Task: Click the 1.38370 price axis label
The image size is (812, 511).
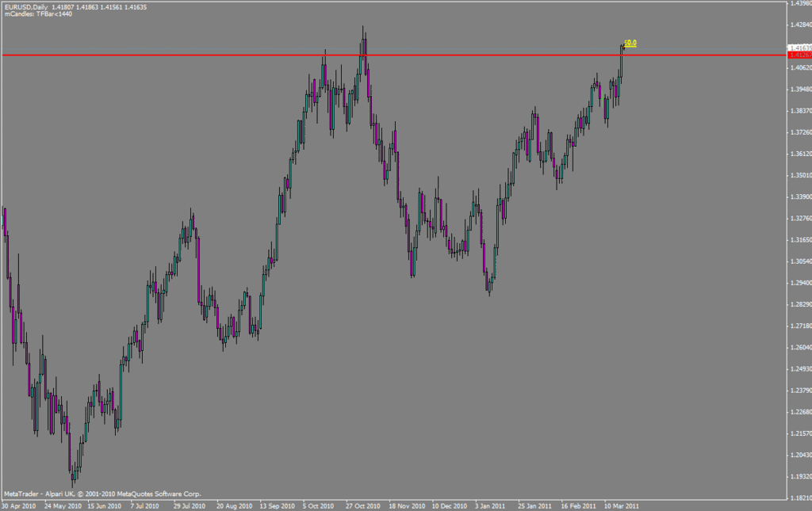Action: (x=801, y=111)
